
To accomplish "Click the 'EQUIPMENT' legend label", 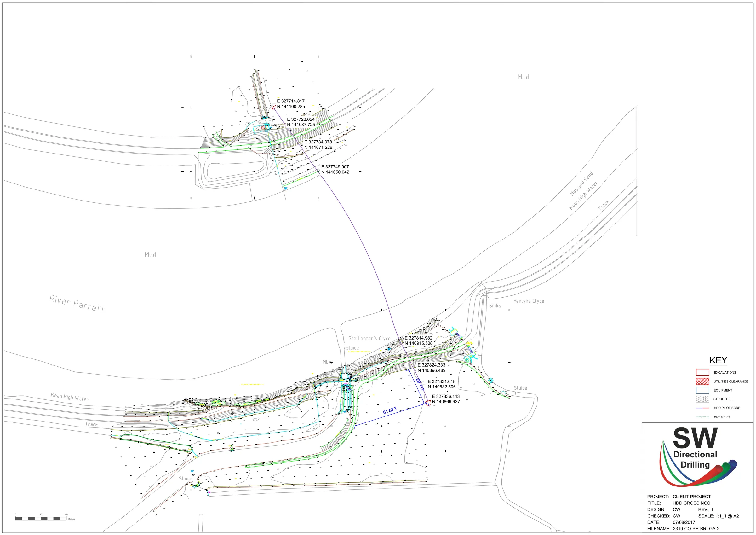I will coord(723,390).
